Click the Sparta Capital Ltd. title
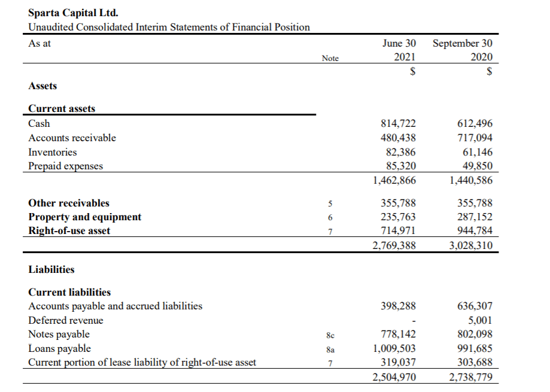The height and width of the screenshot is (392, 550). [73, 13]
